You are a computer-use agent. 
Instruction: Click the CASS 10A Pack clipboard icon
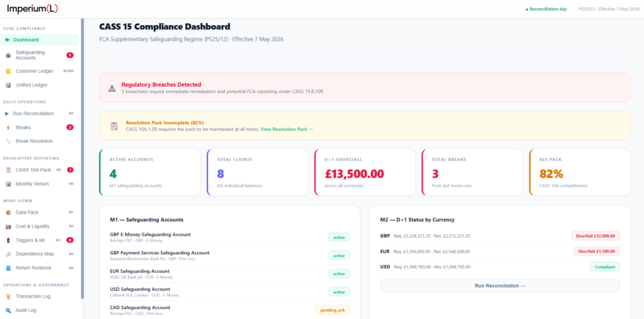pos(8,170)
